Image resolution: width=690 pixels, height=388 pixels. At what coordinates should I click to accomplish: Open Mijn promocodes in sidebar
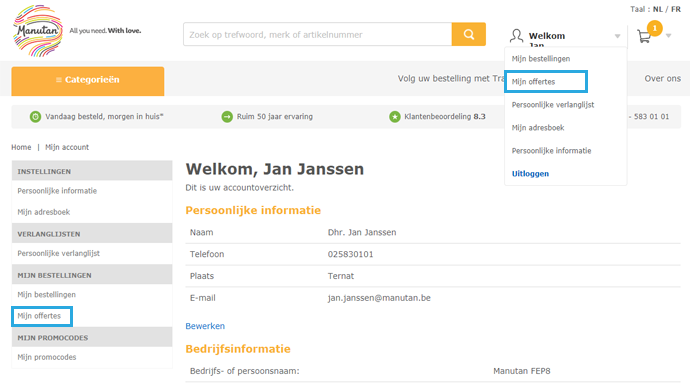coord(47,357)
